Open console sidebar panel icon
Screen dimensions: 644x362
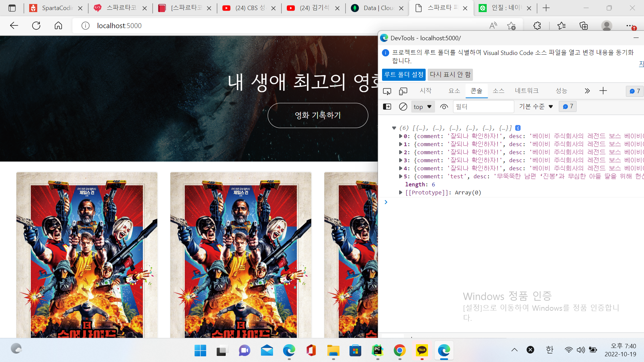pyautogui.click(x=387, y=106)
